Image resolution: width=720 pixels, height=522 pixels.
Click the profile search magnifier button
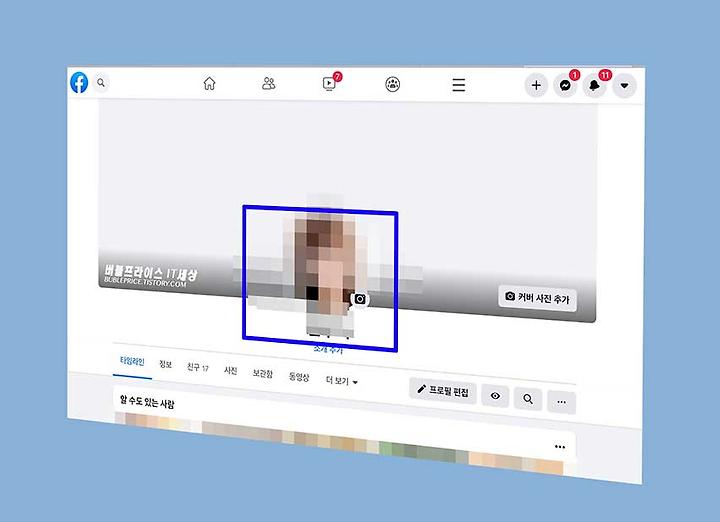tap(529, 399)
